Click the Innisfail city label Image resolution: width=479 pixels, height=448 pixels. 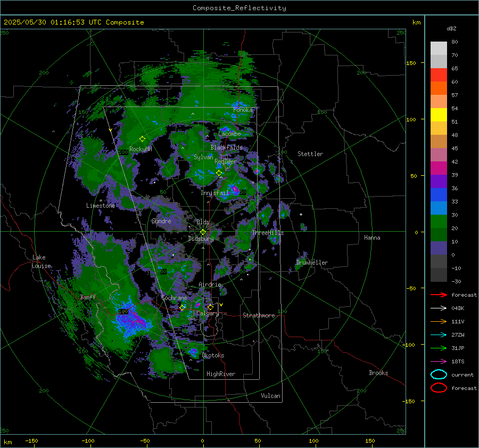pos(214,193)
